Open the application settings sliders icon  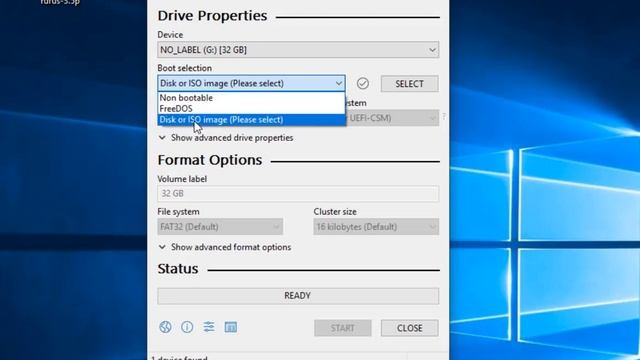point(209,327)
